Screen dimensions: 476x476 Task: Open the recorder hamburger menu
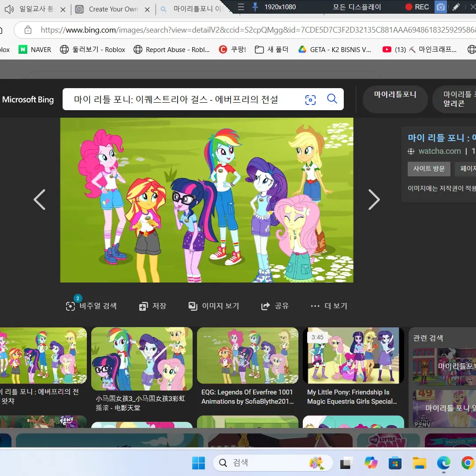click(241, 7)
